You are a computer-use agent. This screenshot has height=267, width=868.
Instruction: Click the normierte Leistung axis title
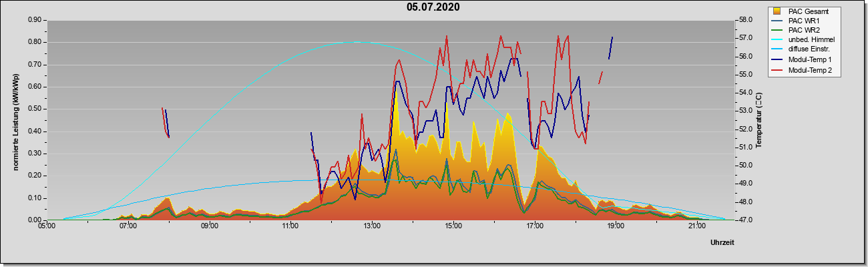[15, 120]
